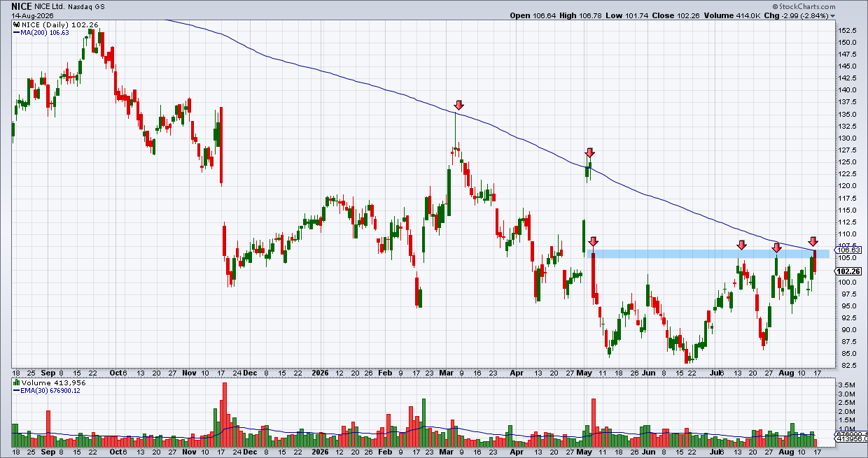Click the tall green volume bar in late February
The image size is (868, 458).
(x=423, y=423)
